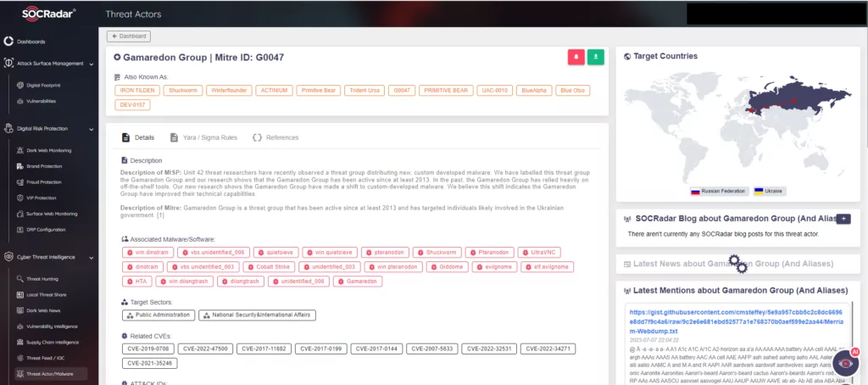
Task: Click Digital Risk Protection icon
Action: [x=8, y=129]
